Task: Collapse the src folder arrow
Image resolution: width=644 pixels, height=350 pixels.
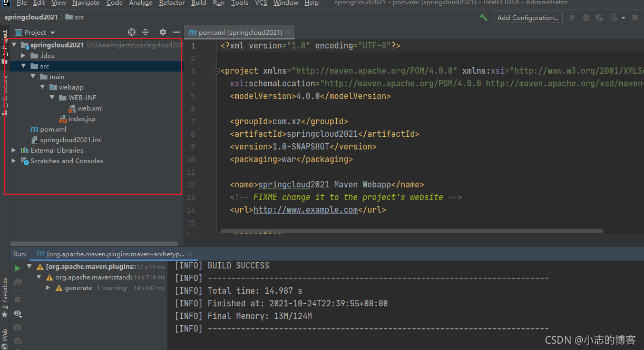Action: coord(23,66)
